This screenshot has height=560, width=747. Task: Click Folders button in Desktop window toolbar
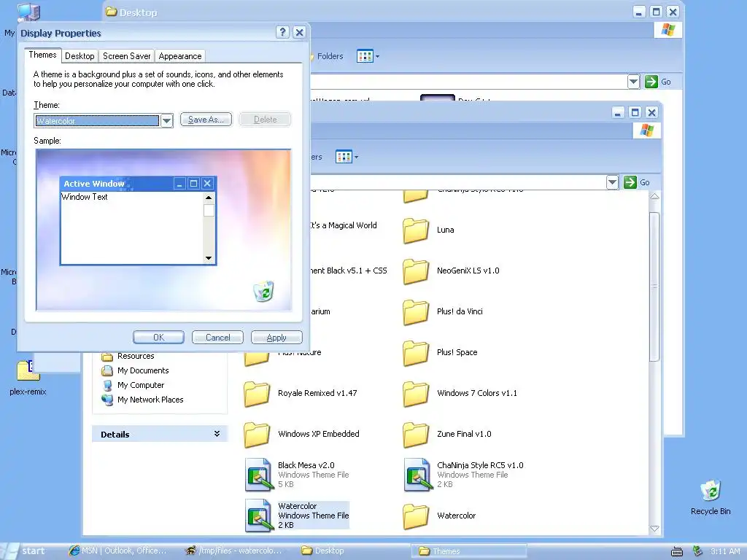pos(326,56)
